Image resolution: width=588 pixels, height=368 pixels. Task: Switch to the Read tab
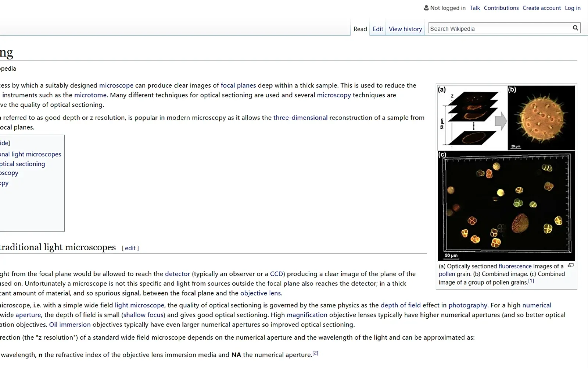point(360,29)
